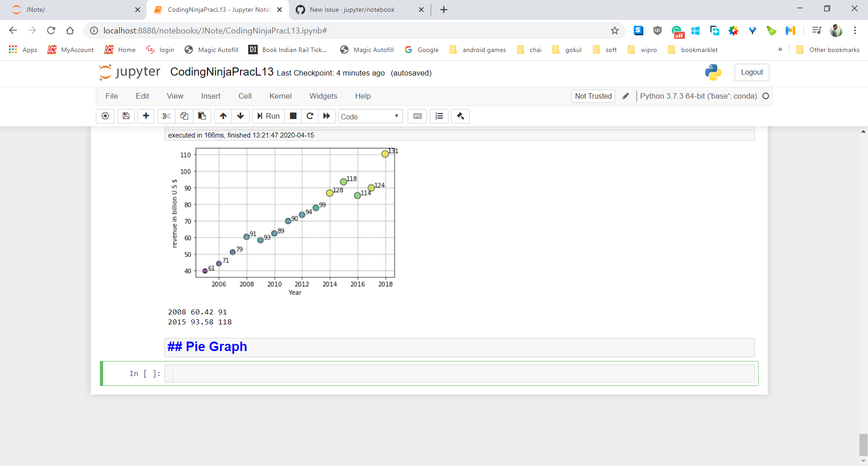This screenshot has width=868, height=466.
Task: Open the Kernel menu
Action: coord(280,96)
